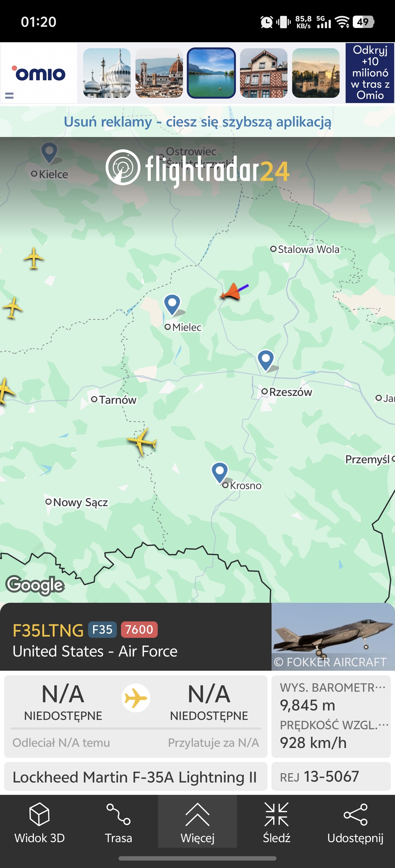Tap the airport pin at Krosno

pyautogui.click(x=220, y=472)
